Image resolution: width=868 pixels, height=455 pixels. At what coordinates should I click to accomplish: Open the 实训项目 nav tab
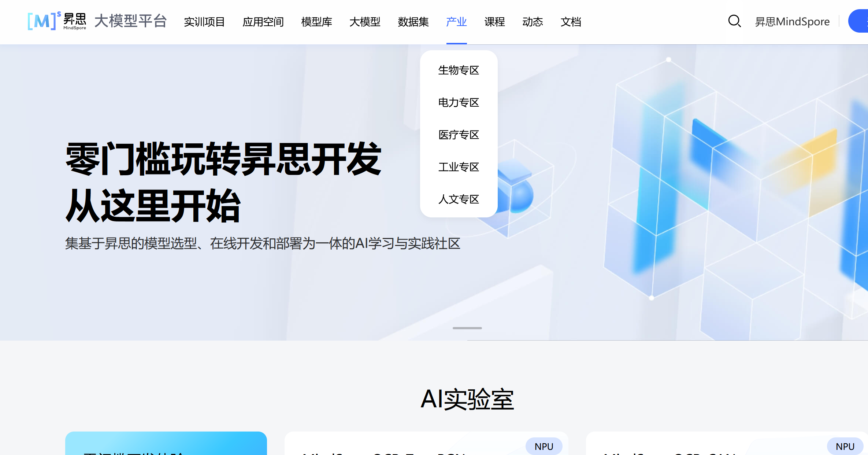click(204, 22)
